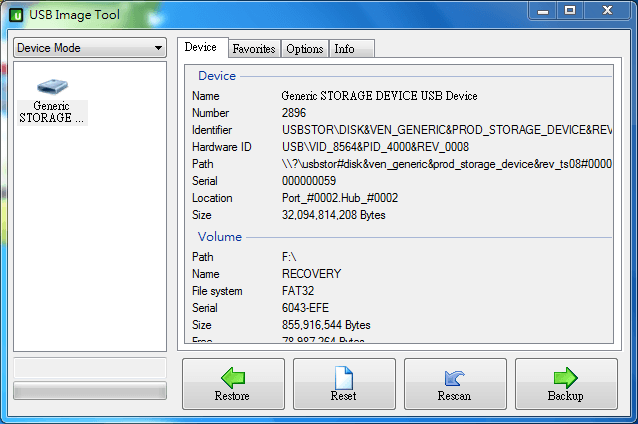Click the 'Hardware ID' field label
Viewport: 638px width, 424px height.
222,147
